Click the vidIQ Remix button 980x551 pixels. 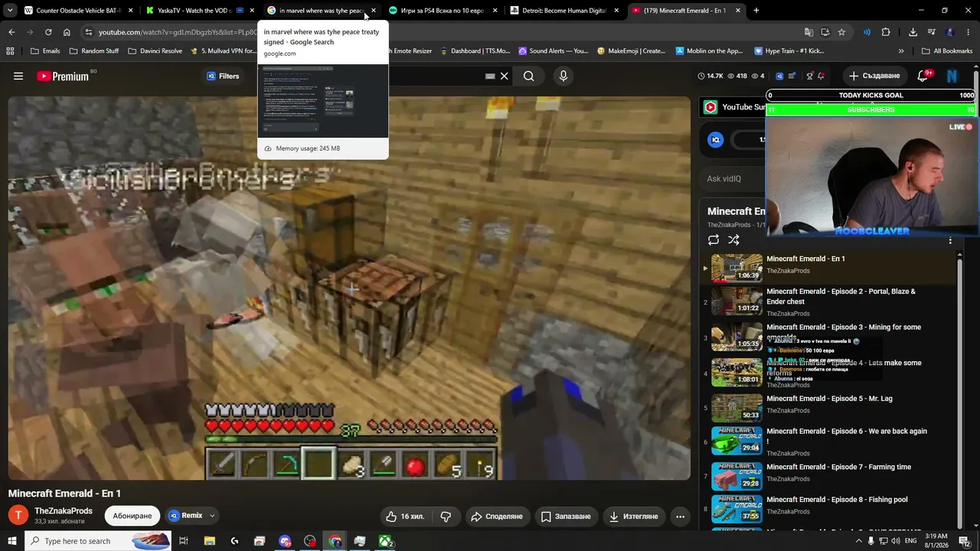coord(185,516)
